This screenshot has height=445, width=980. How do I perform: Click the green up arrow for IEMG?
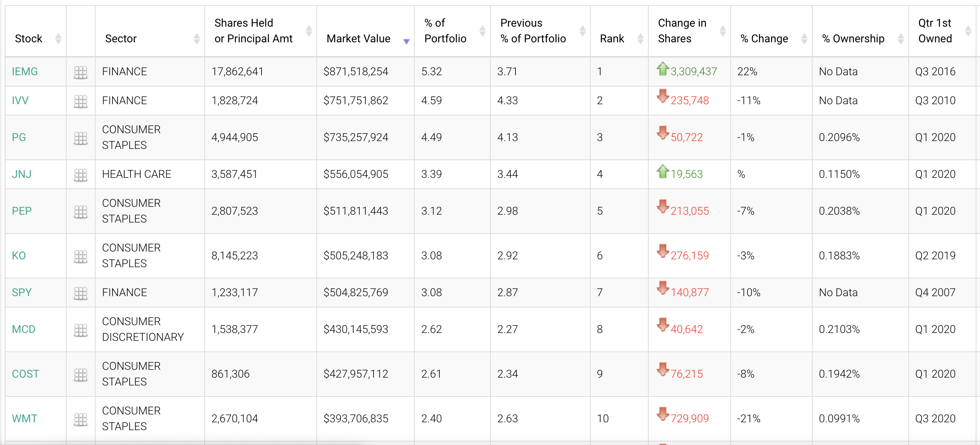pos(662,69)
